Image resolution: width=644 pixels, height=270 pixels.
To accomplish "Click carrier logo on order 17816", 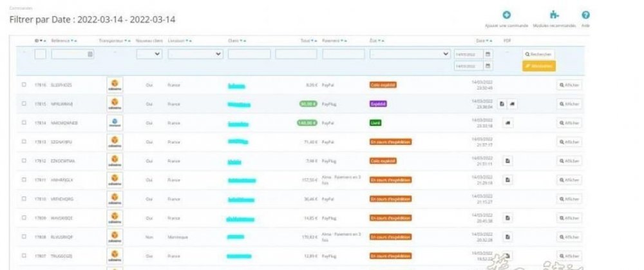I will (115, 84).
